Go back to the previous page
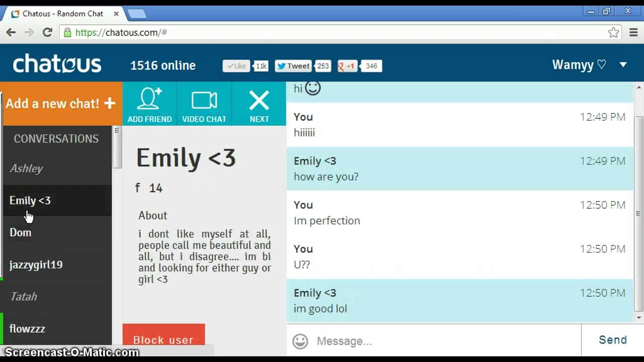 click(11, 33)
